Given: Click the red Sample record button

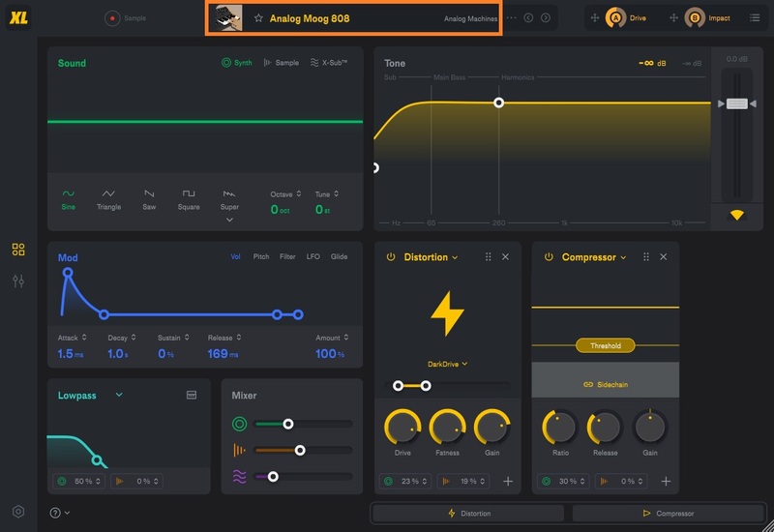Looking at the screenshot, I should point(112,18).
